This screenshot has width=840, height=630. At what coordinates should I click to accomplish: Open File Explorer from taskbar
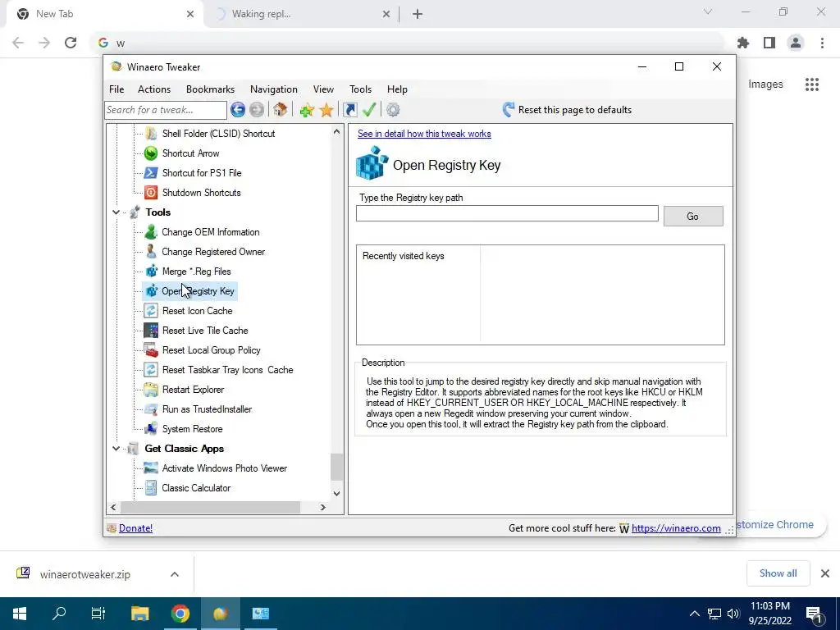(x=139, y=614)
